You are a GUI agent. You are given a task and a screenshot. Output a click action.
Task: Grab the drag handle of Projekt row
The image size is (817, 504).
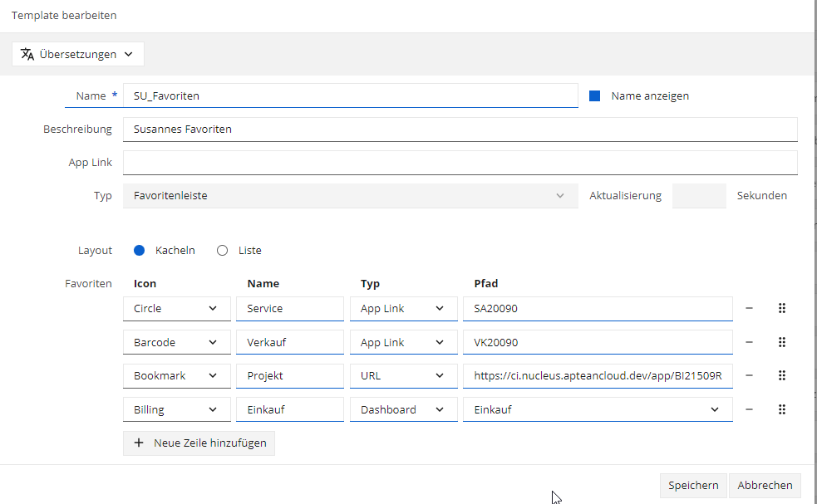coord(781,375)
